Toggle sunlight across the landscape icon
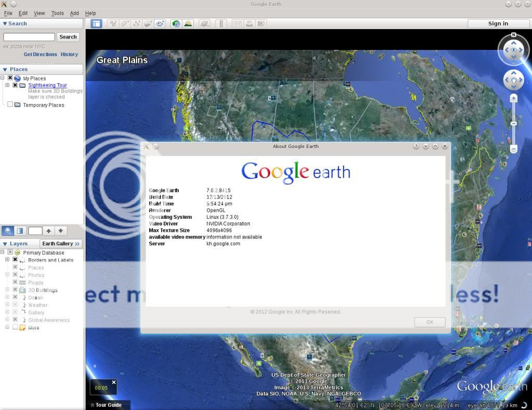This screenshot has width=532, height=410. tap(188, 24)
